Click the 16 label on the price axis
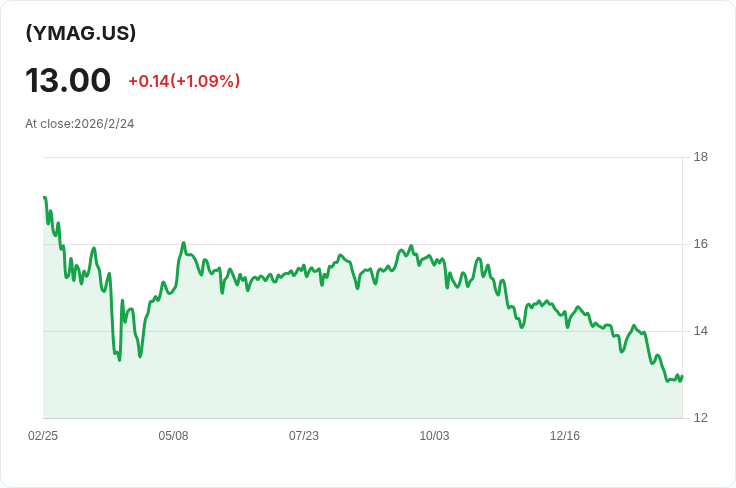736x488 pixels. pyautogui.click(x=700, y=244)
